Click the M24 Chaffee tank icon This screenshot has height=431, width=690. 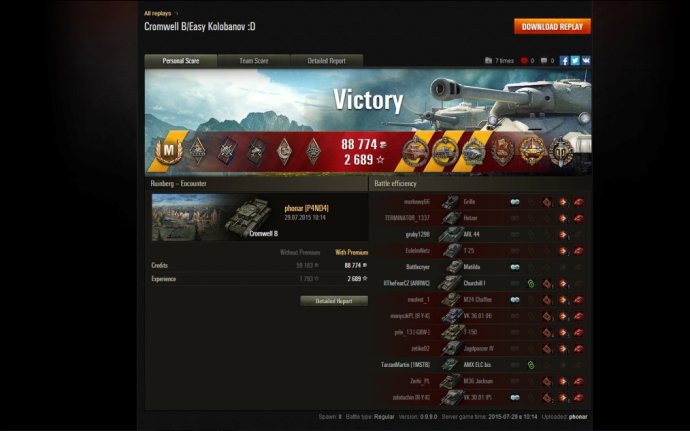pyautogui.click(x=451, y=300)
